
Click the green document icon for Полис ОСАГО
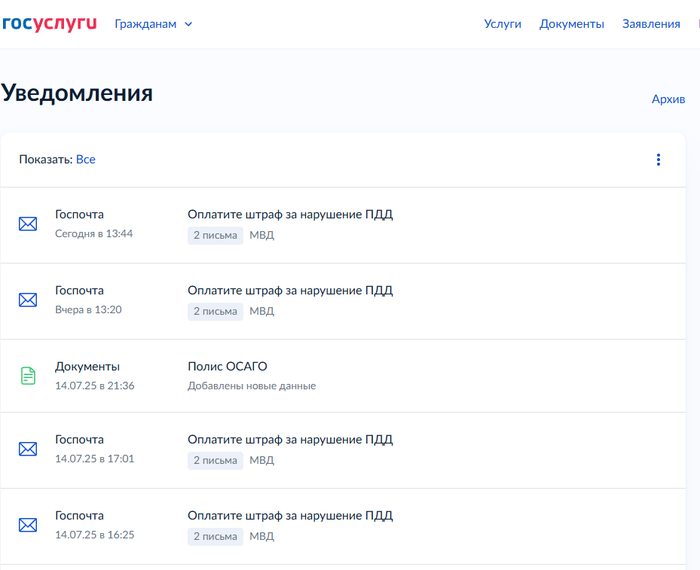(28, 376)
